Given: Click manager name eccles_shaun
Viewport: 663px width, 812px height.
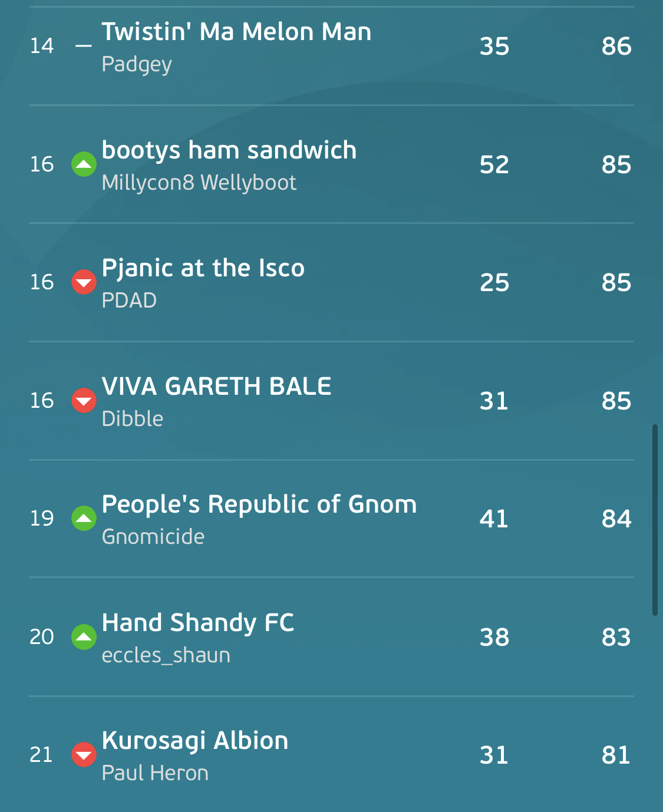Looking at the screenshot, I should [166, 655].
